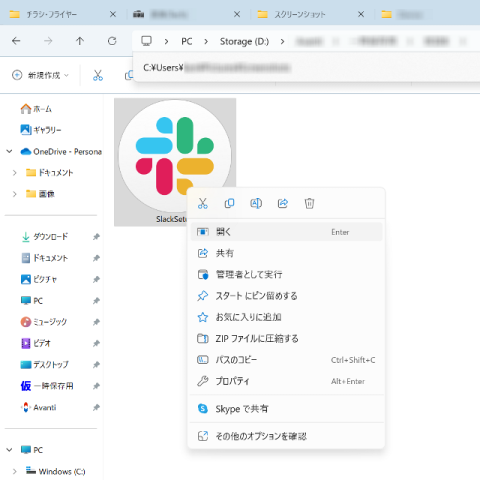The image size is (480, 480).
Task: Choose スタートにピン留めする
Action: tap(286, 296)
